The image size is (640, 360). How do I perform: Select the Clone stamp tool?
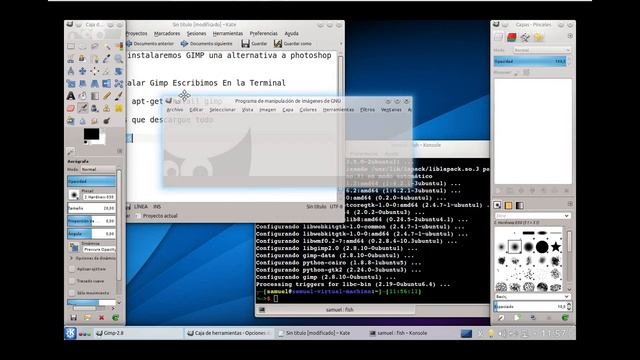[107, 109]
